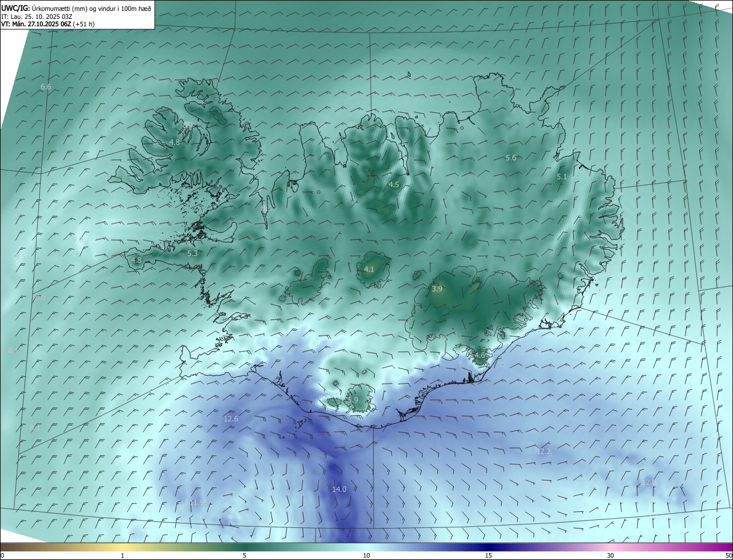Click the colorbar tick label 15
Image resolution: width=733 pixels, height=560 pixels.
(488, 555)
